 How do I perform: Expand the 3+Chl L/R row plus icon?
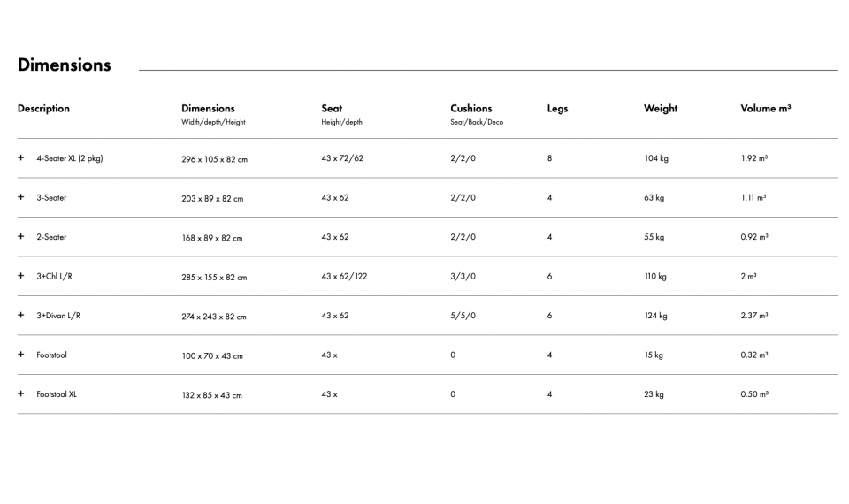pos(20,276)
